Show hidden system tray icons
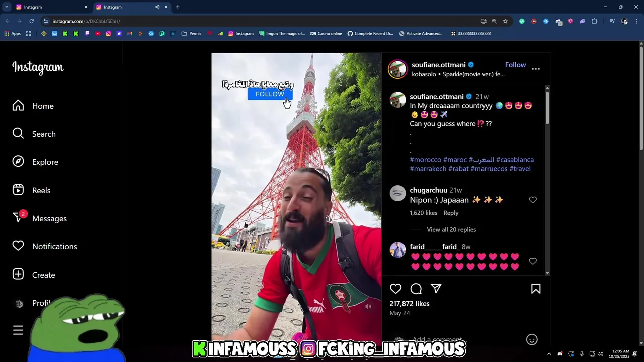Screen dimensions: 644x362 [549, 354]
